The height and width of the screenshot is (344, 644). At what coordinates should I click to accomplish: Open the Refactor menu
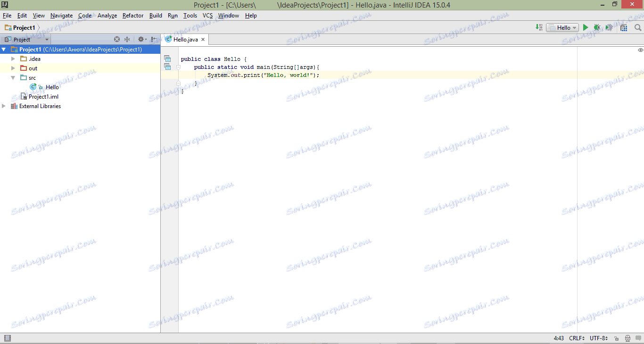click(x=133, y=16)
